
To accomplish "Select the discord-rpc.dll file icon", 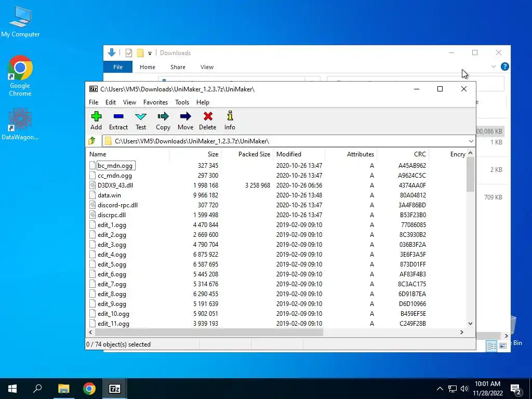I will click(92, 205).
